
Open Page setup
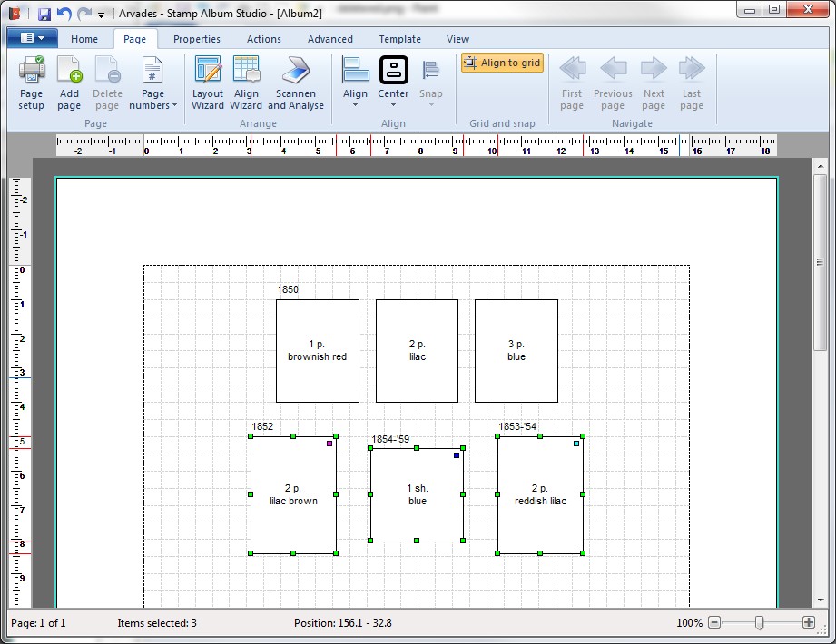(x=32, y=83)
